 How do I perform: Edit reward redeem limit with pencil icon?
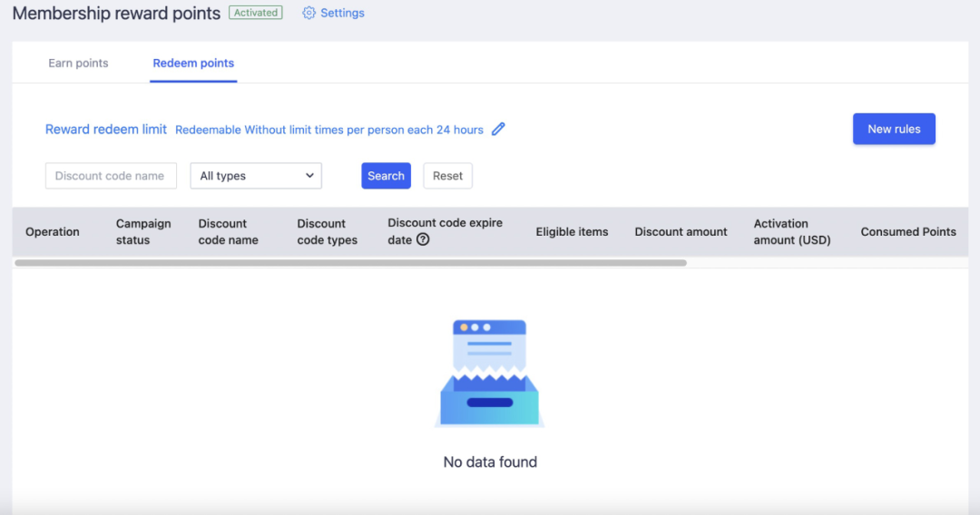click(498, 130)
